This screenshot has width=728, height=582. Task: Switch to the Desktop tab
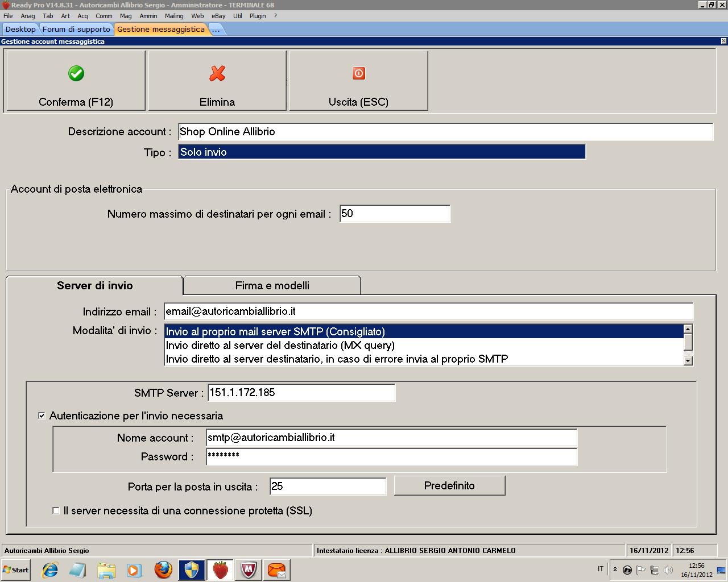click(20, 29)
